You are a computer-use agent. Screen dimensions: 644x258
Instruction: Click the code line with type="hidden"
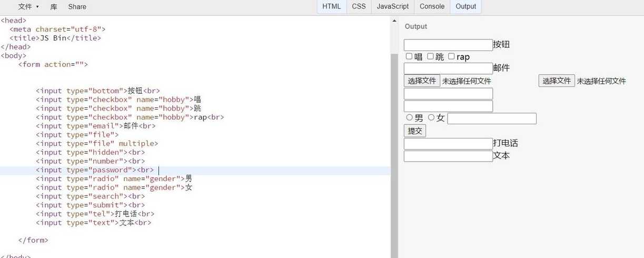click(91, 152)
